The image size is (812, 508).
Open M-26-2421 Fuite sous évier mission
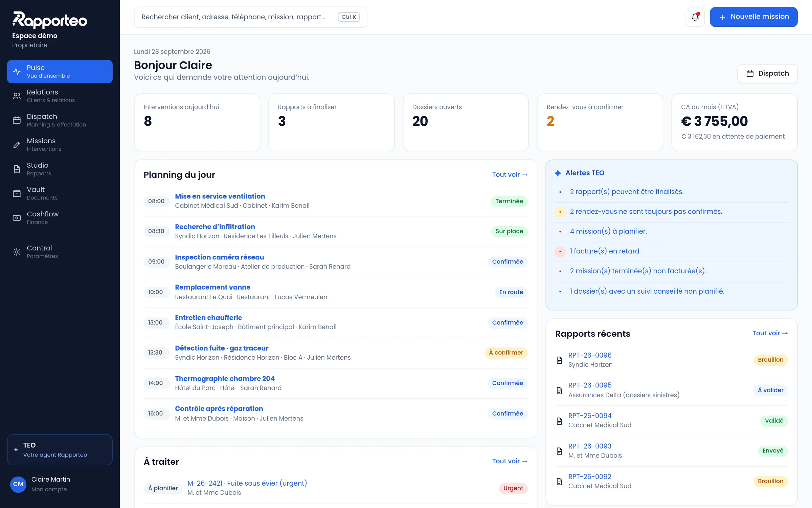tap(247, 483)
